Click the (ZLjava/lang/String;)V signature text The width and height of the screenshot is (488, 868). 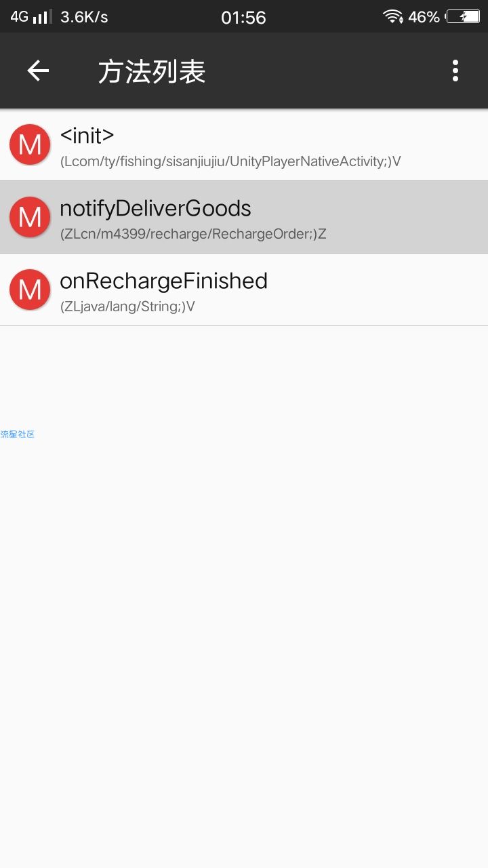[127, 307]
